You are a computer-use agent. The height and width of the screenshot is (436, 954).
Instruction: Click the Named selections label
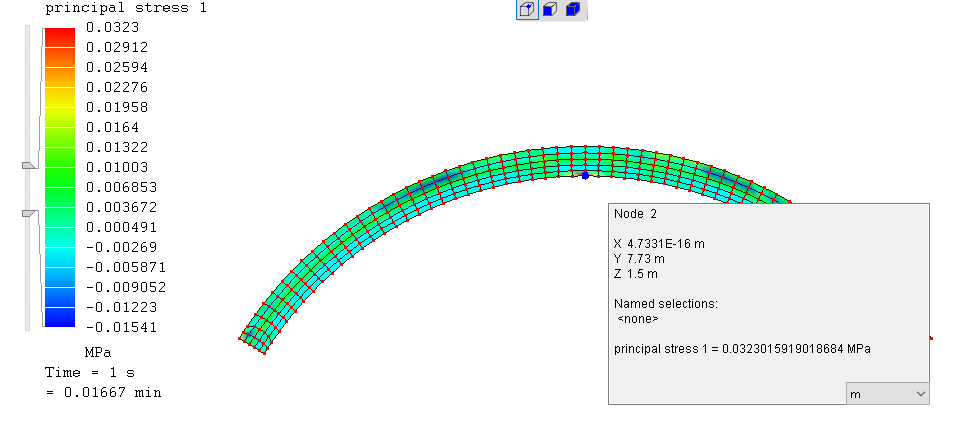666,304
